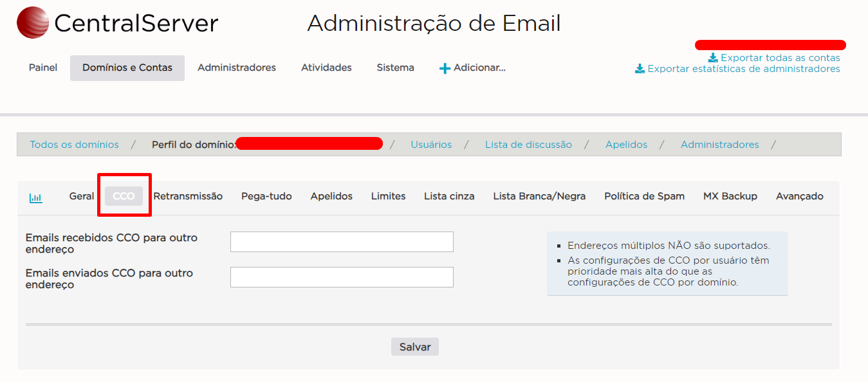Select the Pega-tudo tab
Screen dimensions: 868x382
[x=266, y=196]
